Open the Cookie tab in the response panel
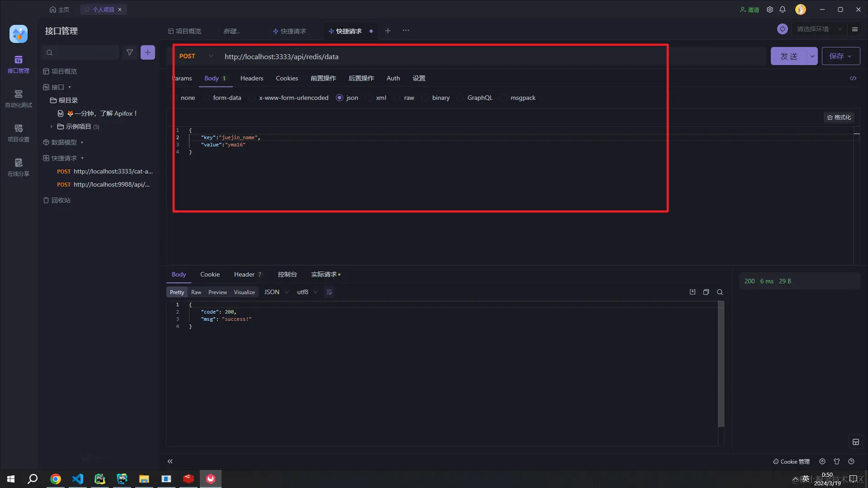 (x=210, y=274)
